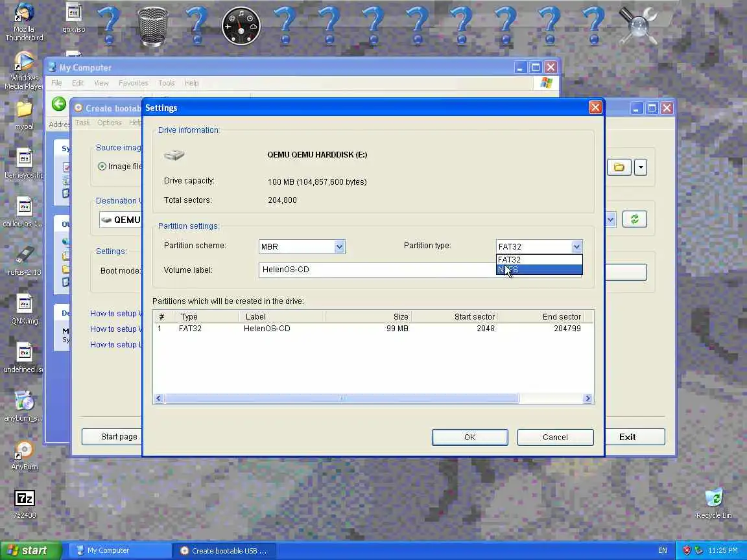Screen dimensions: 747x560
Task: Open Tools menu in My Computer
Action: [x=166, y=83]
